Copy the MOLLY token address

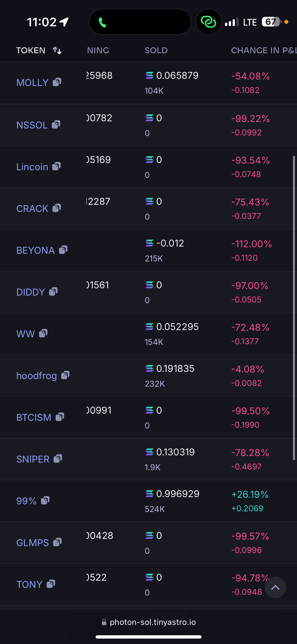pyautogui.click(x=57, y=82)
